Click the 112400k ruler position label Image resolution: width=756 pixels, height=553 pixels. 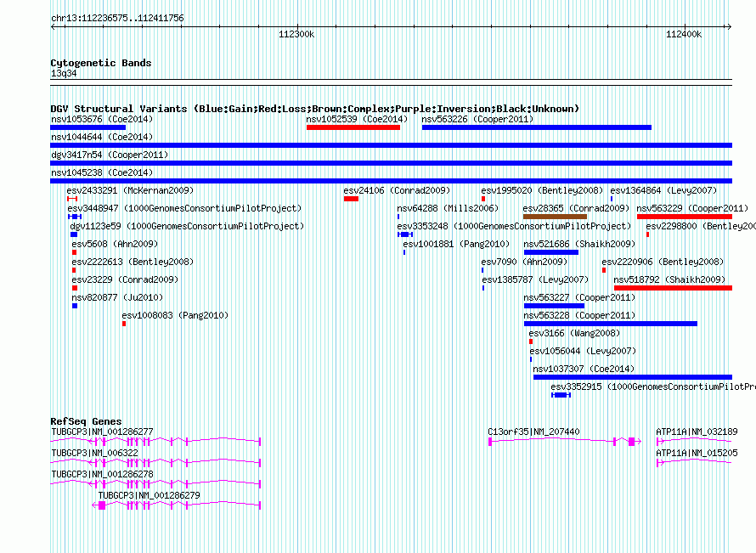pyautogui.click(x=684, y=34)
